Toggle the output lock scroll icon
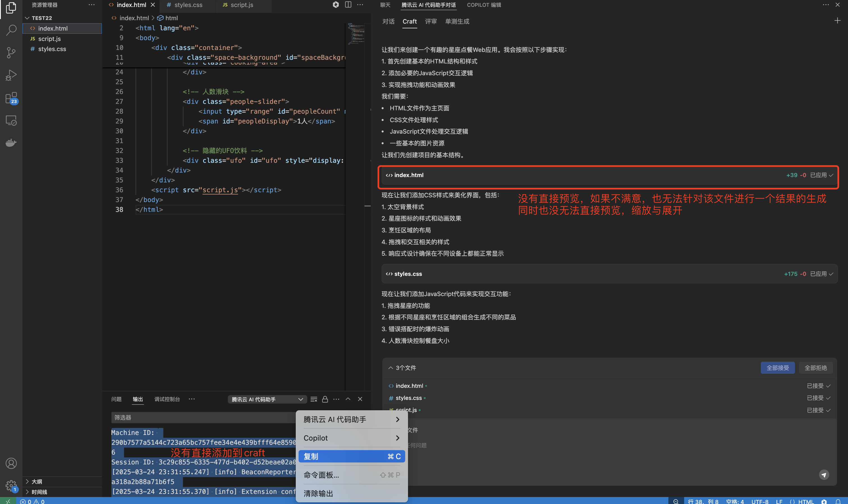The image size is (848, 504). tap(325, 399)
